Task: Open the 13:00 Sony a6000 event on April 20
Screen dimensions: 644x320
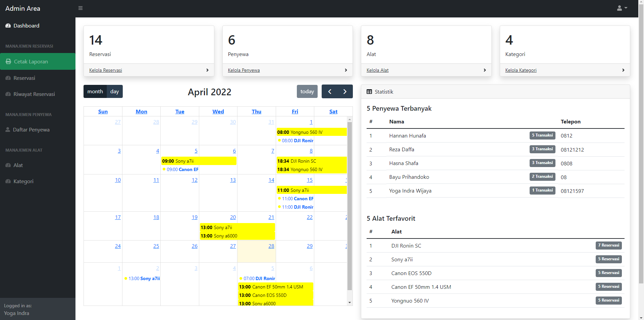Action: (x=237, y=236)
